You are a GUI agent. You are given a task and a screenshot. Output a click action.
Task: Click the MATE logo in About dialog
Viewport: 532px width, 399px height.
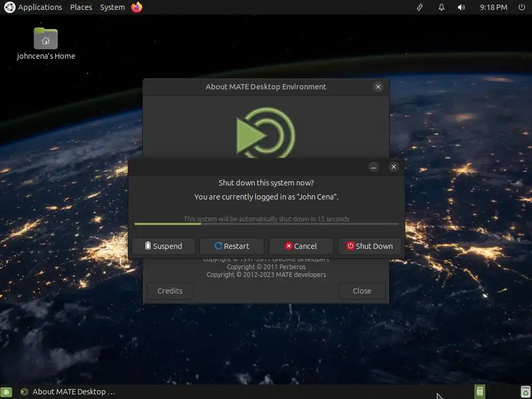click(265, 132)
